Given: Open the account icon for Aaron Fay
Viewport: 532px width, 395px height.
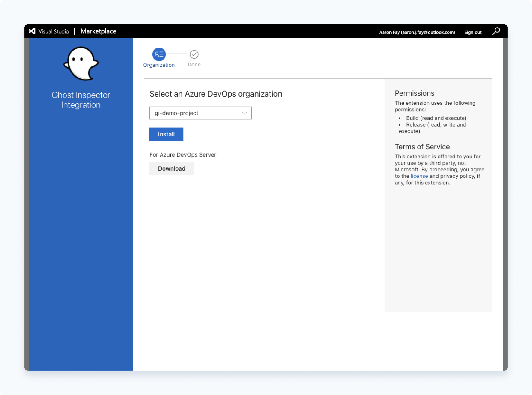Looking at the screenshot, I should tap(417, 32).
